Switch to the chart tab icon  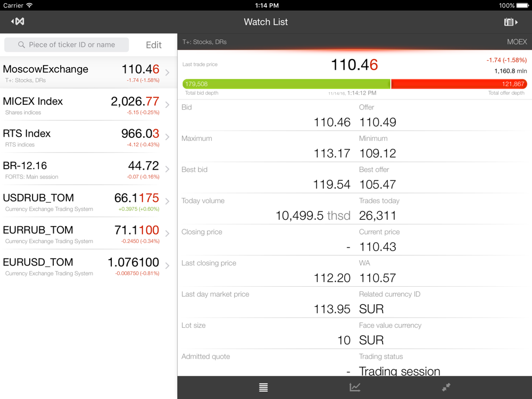(x=355, y=387)
